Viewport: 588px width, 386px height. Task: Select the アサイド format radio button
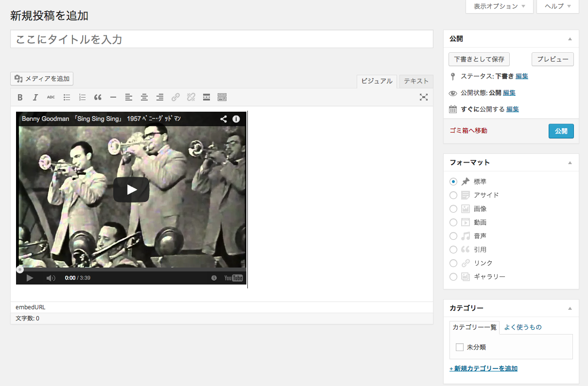pyautogui.click(x=453, y=195)
